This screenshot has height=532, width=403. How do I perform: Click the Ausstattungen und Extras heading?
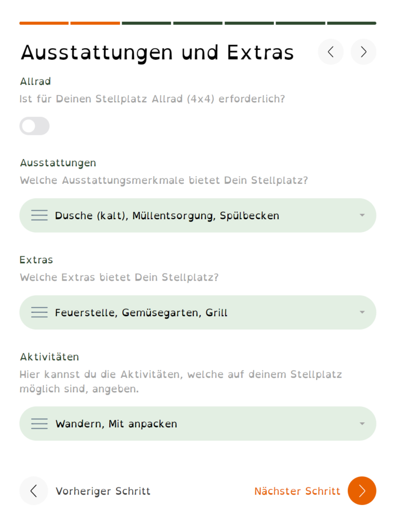coord(157,52)
